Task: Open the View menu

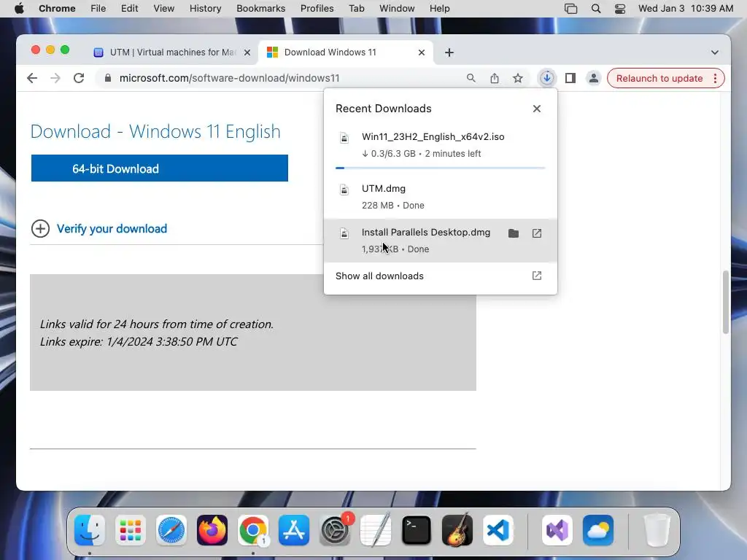Action: pos(164,9)
